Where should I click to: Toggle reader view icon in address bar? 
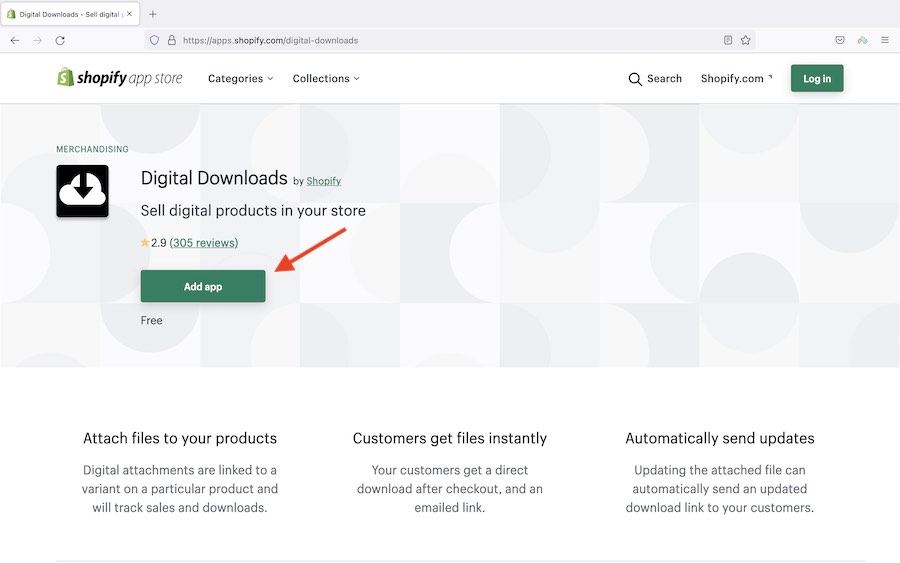[x=728, y=40]
